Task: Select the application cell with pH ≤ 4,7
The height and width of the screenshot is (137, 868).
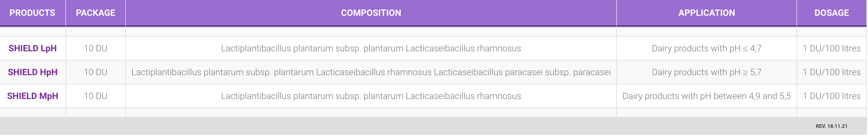Action: click(707, 48)
